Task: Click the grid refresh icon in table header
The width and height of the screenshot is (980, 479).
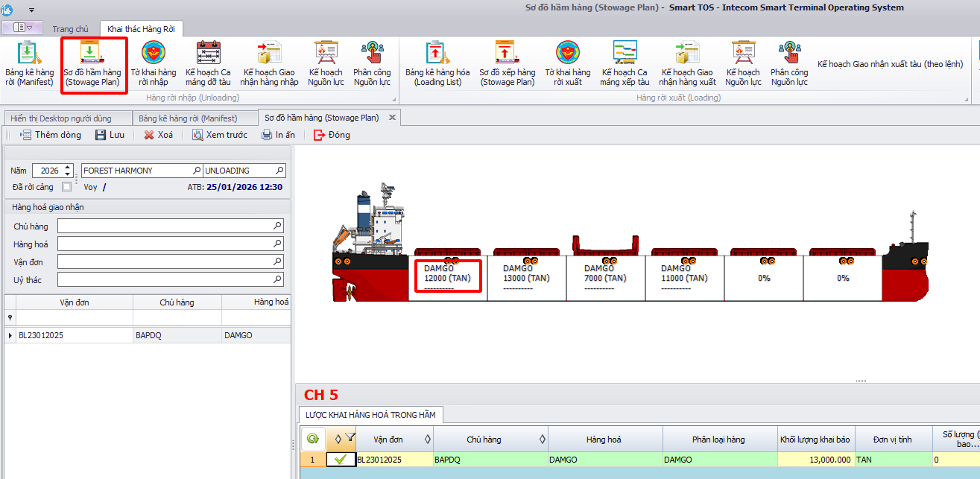Action: pyautogui.click(x=313, y=439)
